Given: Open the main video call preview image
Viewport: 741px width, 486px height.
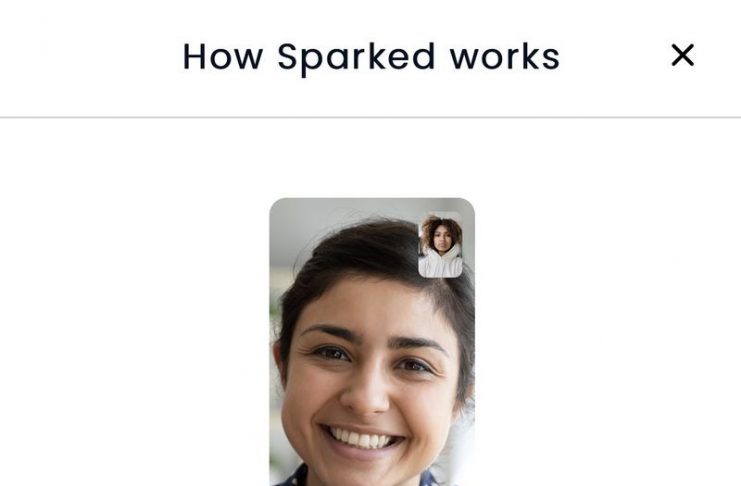Looking at the screenshot, I should (372, 342).
